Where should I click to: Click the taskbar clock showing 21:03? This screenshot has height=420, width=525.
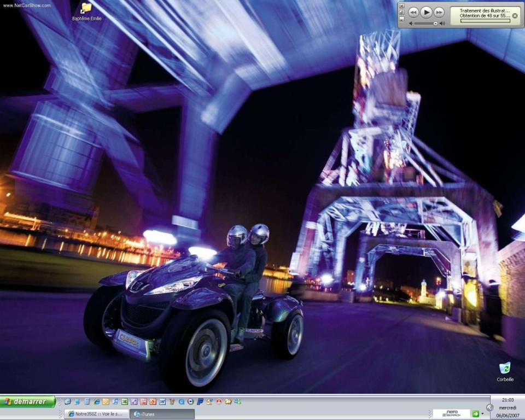[507, 400]
